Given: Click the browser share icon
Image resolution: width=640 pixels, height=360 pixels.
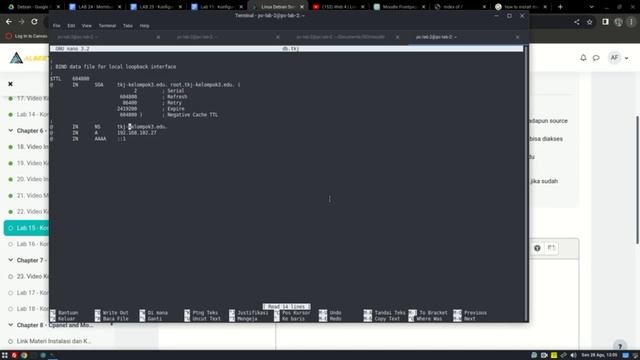Looking at the screenshot, I should click(577, 22).
